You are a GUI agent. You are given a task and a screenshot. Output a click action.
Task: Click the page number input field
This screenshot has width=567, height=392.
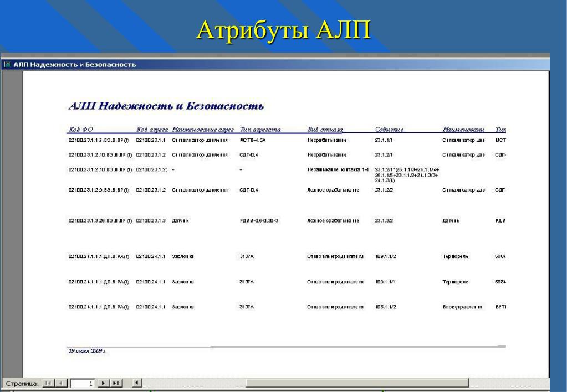point(83,383)
